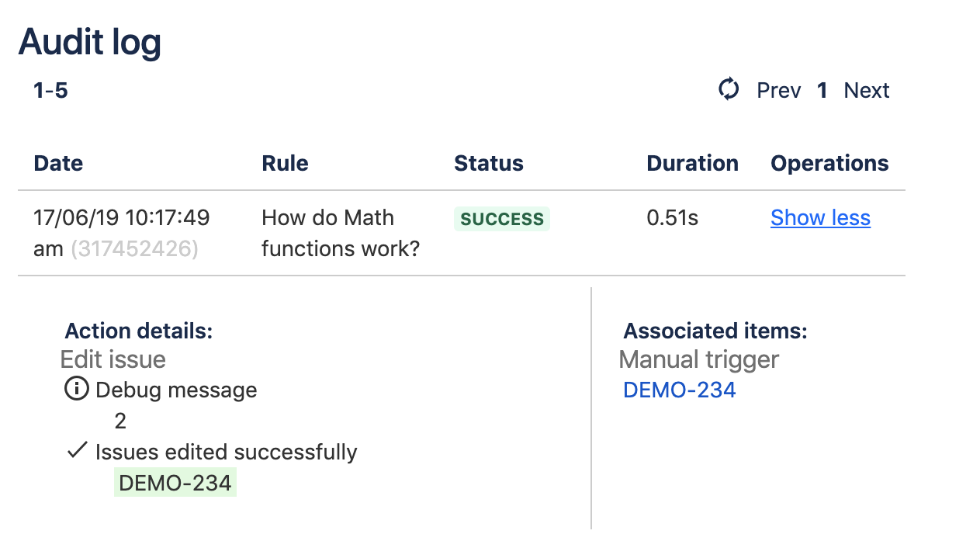Image resolution: width=980 pixels, height=534 pixels.
Task: Click the rule name How do Math functions work?
Action: click(340, 234)
